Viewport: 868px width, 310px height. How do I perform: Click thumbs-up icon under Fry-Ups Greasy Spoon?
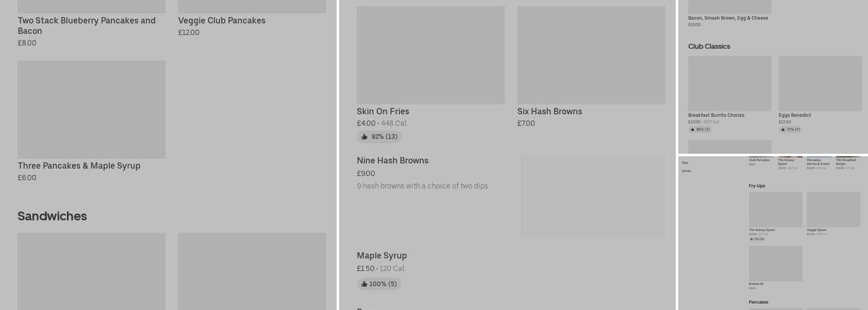[751, 239]
